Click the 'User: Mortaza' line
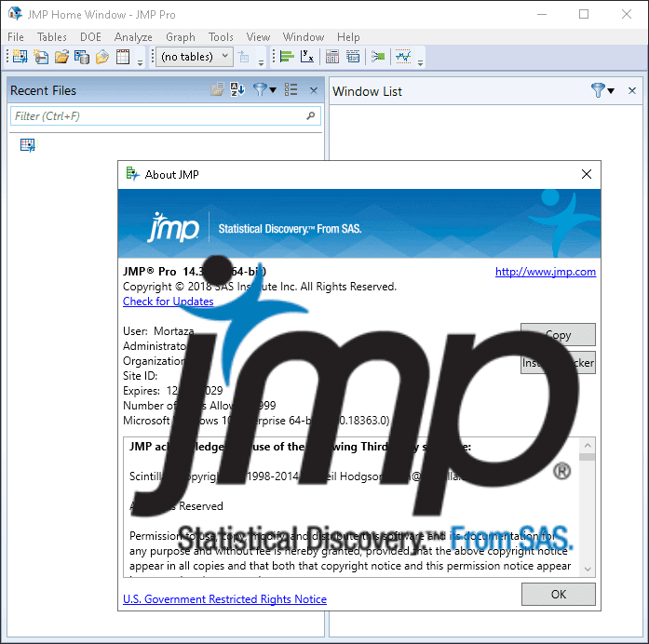 (x=158, y=331)
